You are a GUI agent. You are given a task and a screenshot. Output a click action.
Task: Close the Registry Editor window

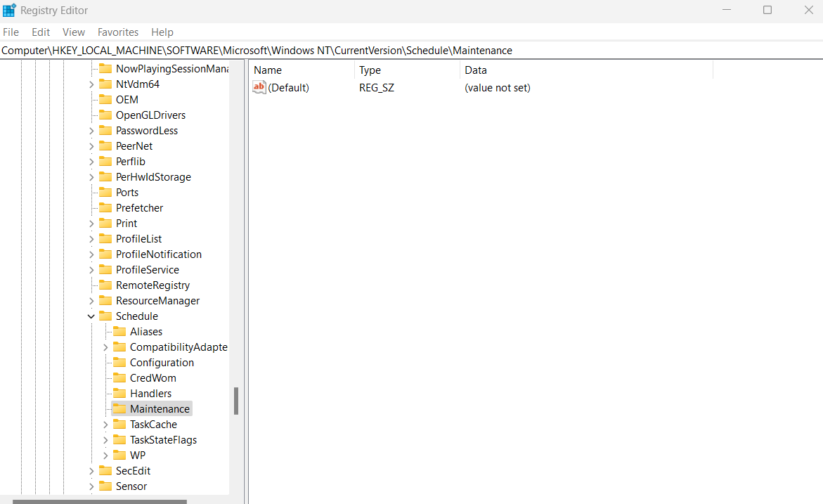point(808,10)
